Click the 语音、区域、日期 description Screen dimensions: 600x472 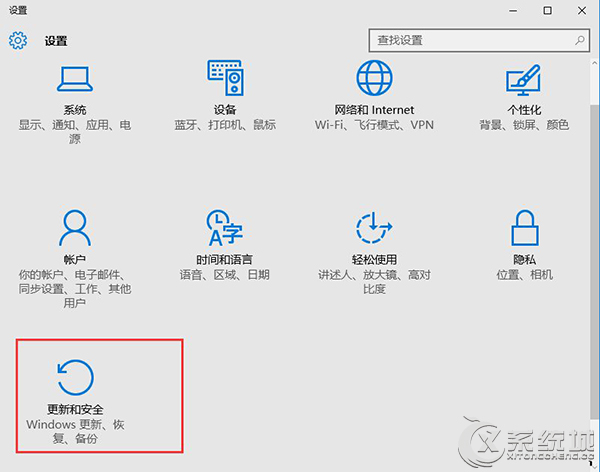[225, 274]
